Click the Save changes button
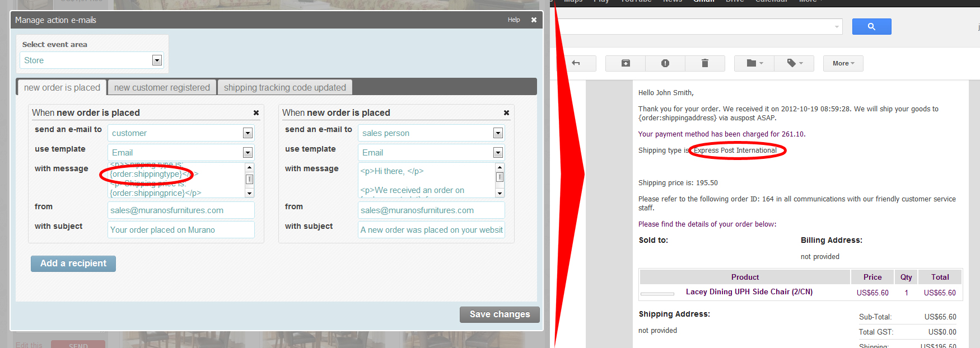 coord(500,314)
